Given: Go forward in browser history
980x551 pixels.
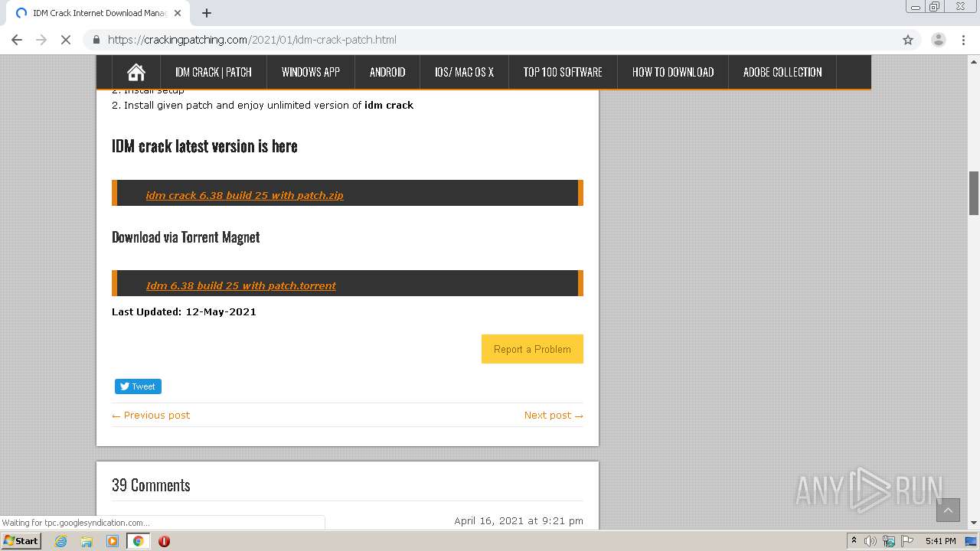Looking at the screenshot, I should point(41,40).
